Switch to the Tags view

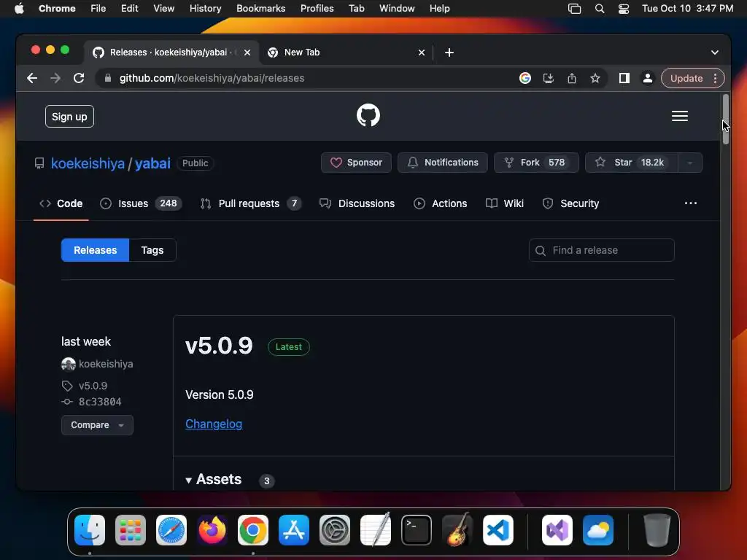pos(152,250)
